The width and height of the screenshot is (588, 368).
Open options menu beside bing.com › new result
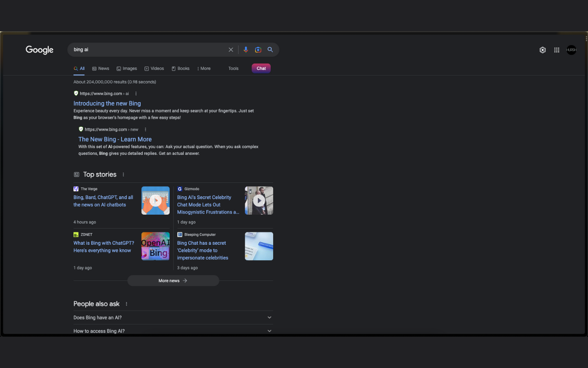pos(146,129)
